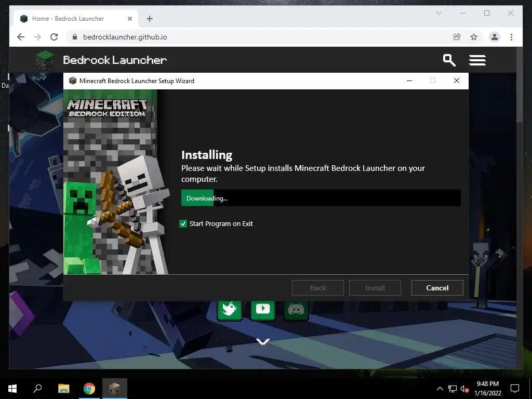Click the Setup Wizard title bar block icon

click(x=72, y=81)
